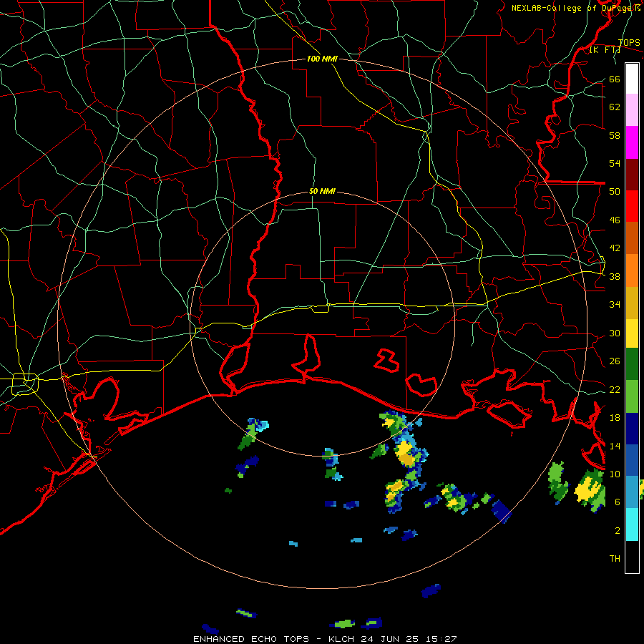This screenshot has width=644, height=644.
Task: Select legend value 42
Action: [x=615, y=248]
